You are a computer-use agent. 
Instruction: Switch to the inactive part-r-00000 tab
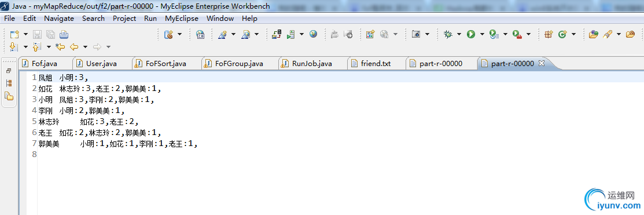(x=441, y=64)
